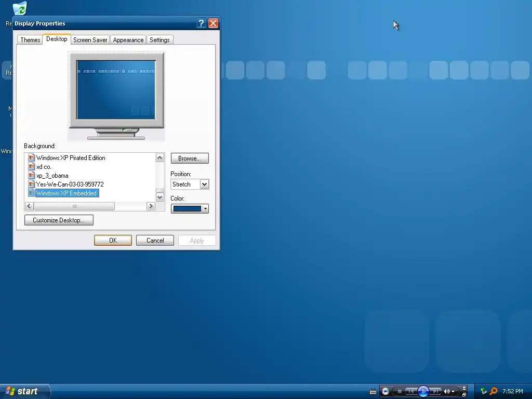
Task: Click the Browse... button
Action: (190, 158)
